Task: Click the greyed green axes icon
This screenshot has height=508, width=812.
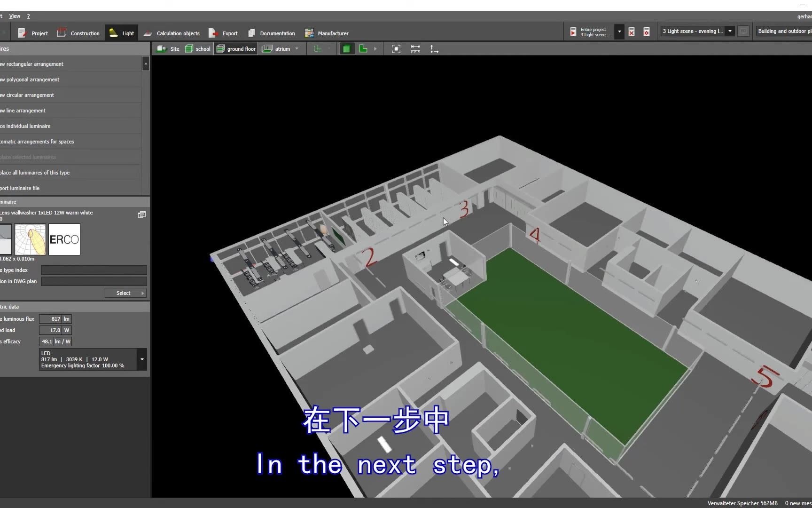Action: click(318, 49)
